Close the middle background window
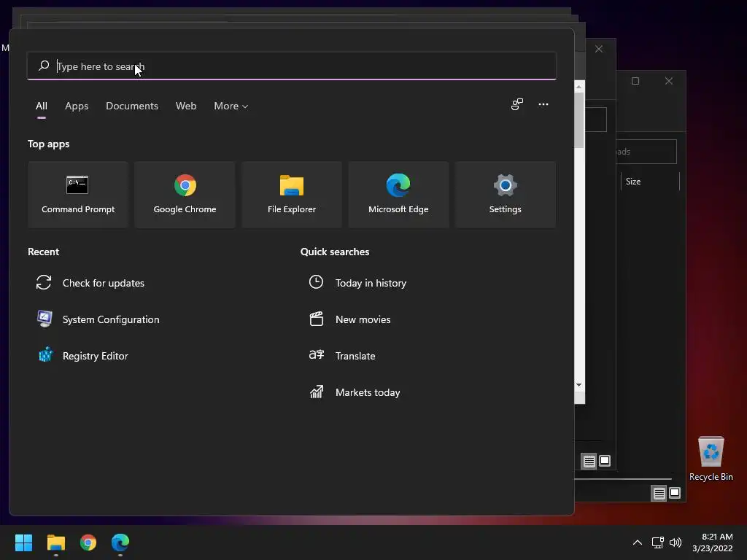The width and height of the screenshot is (747, 560). click(x=599, y=49)
